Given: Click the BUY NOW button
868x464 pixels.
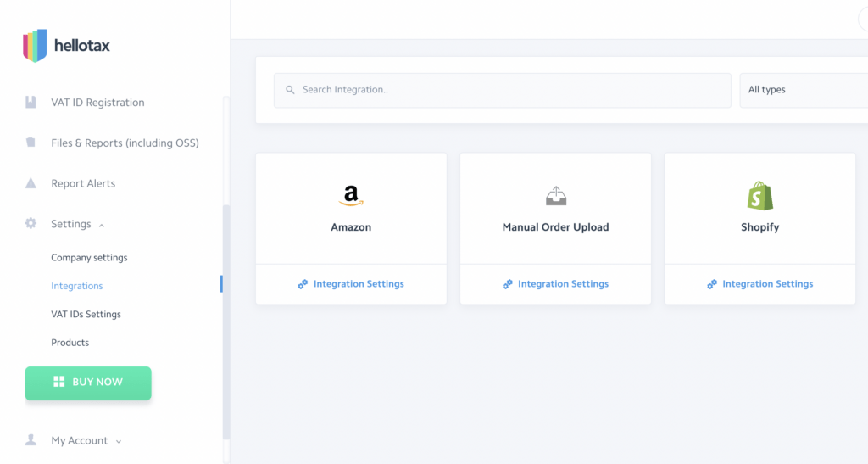Looking at the screenshot, I should [88, 383].
